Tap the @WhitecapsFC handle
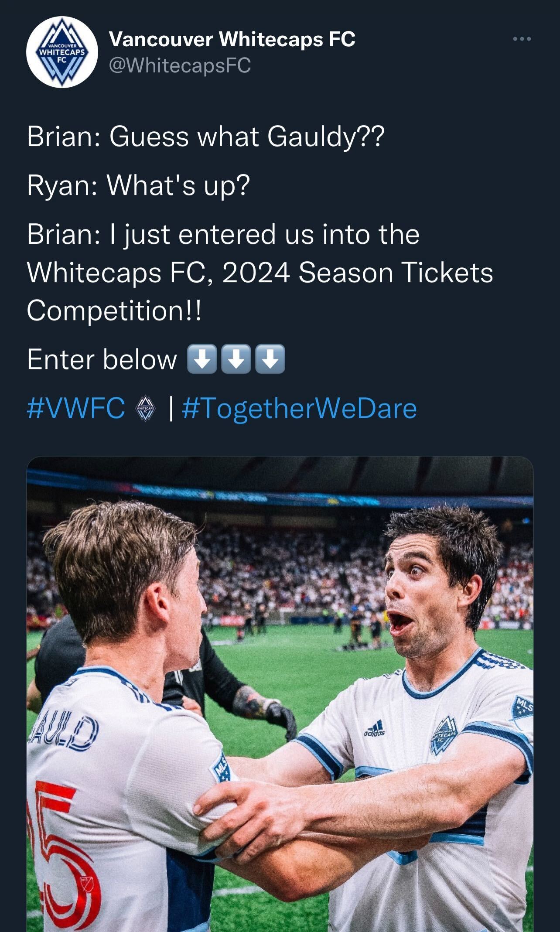 point(180,65)
